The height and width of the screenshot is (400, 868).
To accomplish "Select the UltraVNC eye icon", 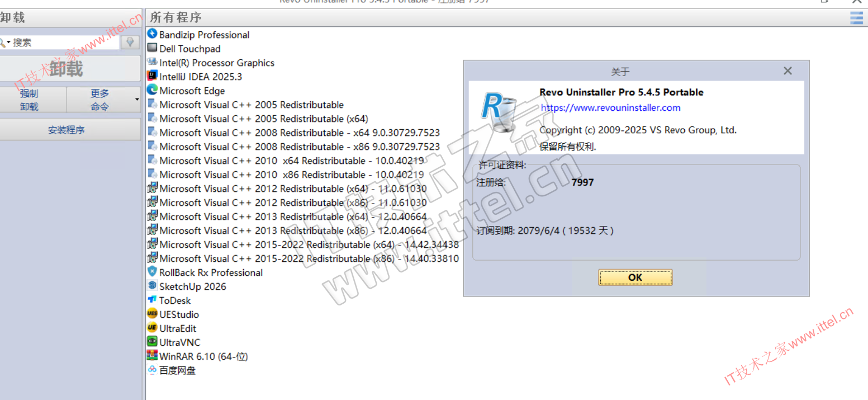I will pos(152,342).
